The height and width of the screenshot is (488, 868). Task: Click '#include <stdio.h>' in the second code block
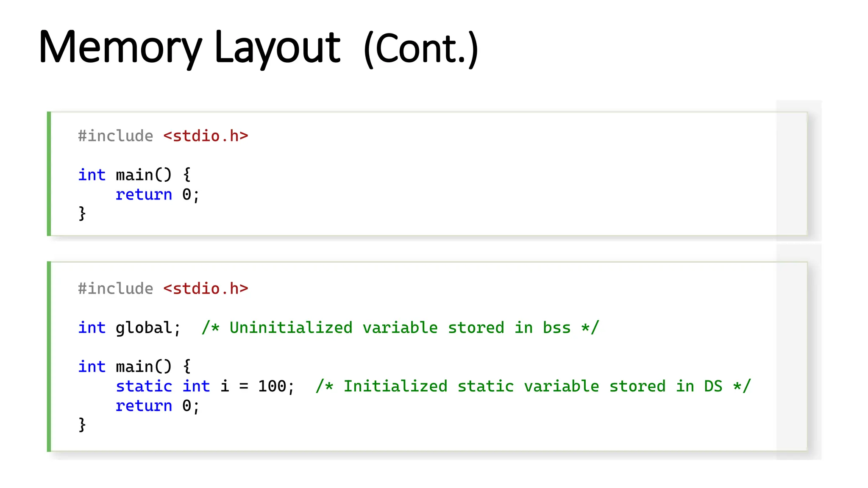pyautogui.click(x=163, y=288)
